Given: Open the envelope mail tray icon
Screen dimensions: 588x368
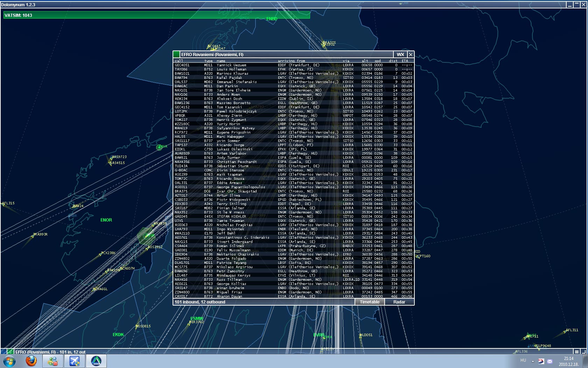Looking at the screenshot, I should [x=550, y=361].
